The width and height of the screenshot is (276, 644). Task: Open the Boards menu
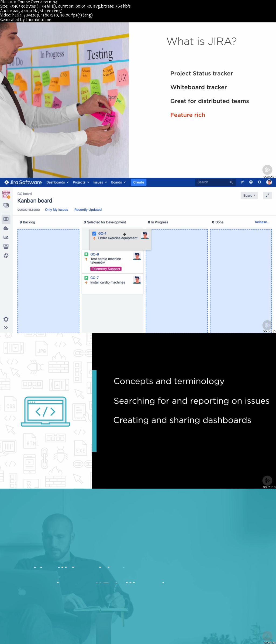(x=118, y=182)
